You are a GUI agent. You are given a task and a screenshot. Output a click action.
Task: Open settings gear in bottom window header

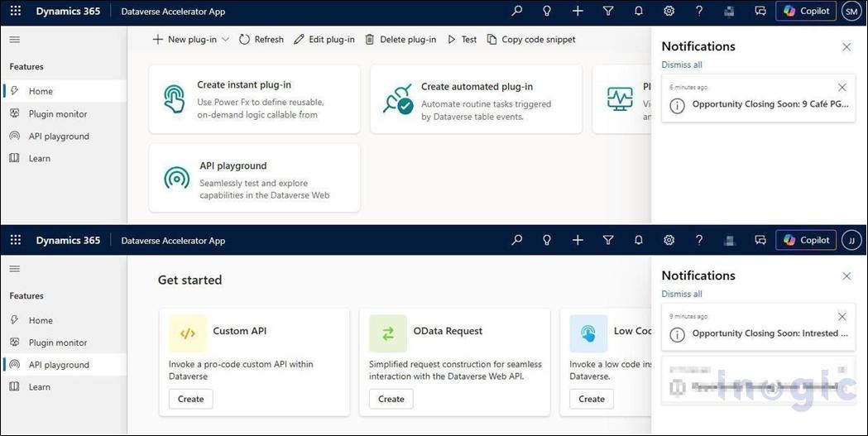click(669, 240)
